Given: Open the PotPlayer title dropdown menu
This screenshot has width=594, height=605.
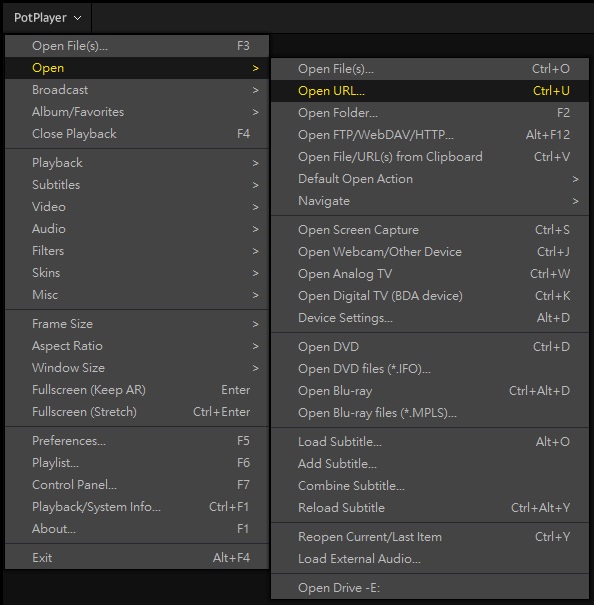Looking at the screenshot, I should coord(47,18).
